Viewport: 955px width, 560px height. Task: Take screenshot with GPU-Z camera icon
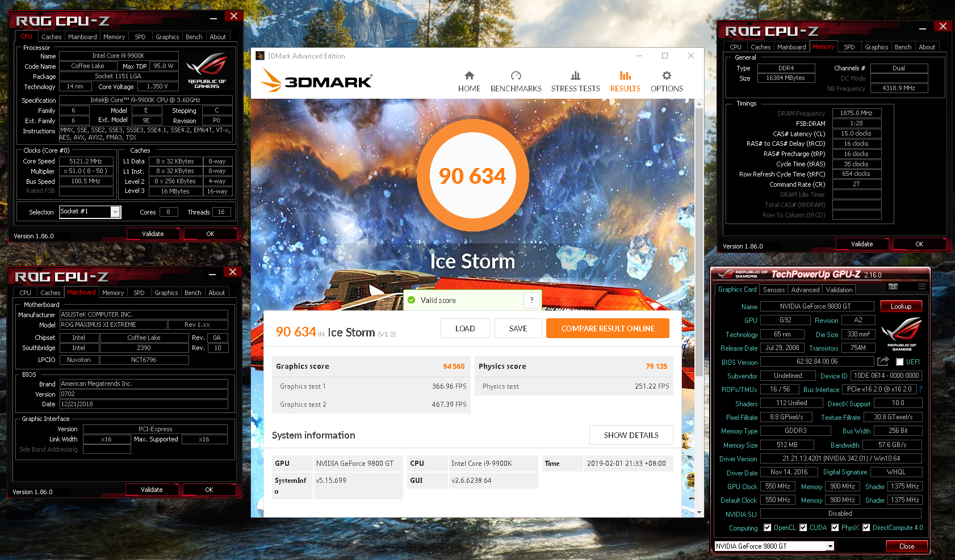[x=893, y=287]
